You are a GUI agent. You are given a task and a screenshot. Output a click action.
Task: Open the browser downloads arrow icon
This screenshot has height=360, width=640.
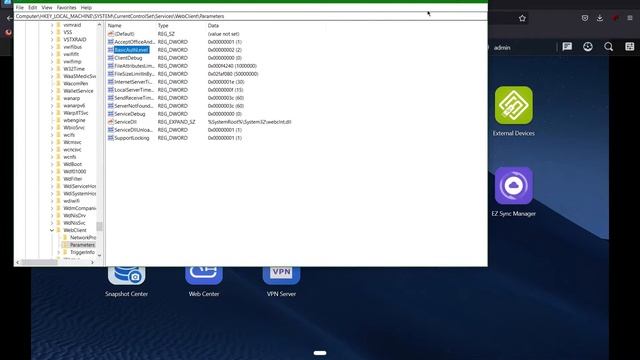tap(600, 18)
